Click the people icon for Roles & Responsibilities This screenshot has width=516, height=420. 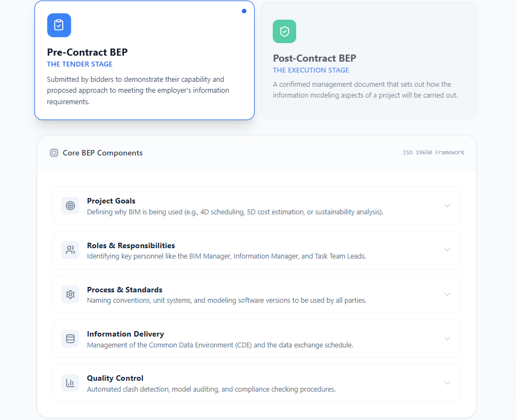[70, 250]
